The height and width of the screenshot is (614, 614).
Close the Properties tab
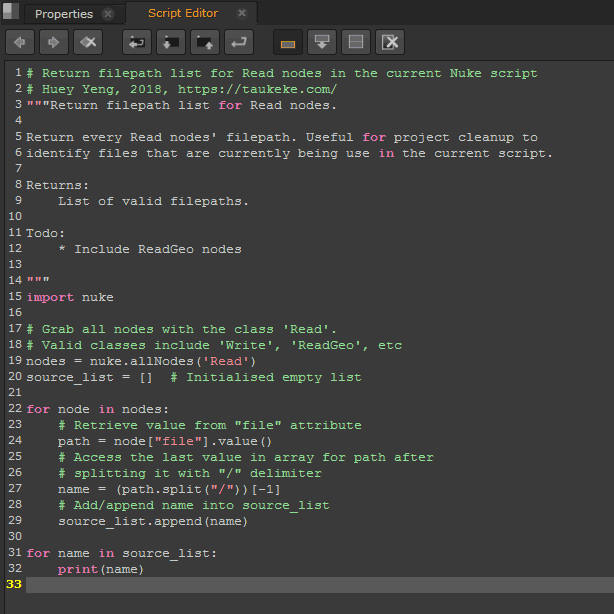tap(108, 14)
